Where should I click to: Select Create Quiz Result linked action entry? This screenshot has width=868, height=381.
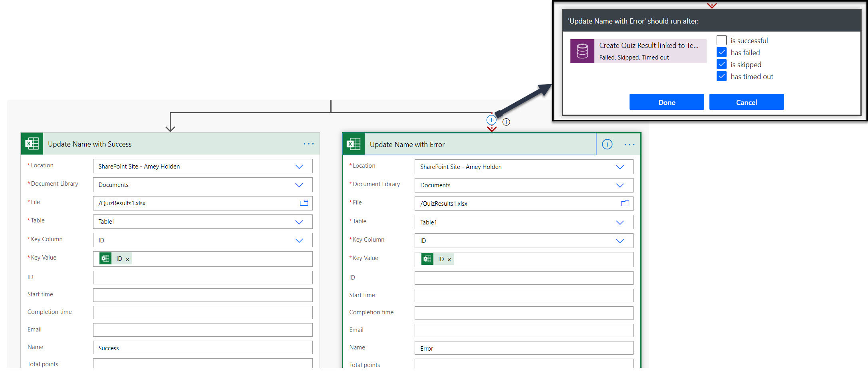point(638,51)
